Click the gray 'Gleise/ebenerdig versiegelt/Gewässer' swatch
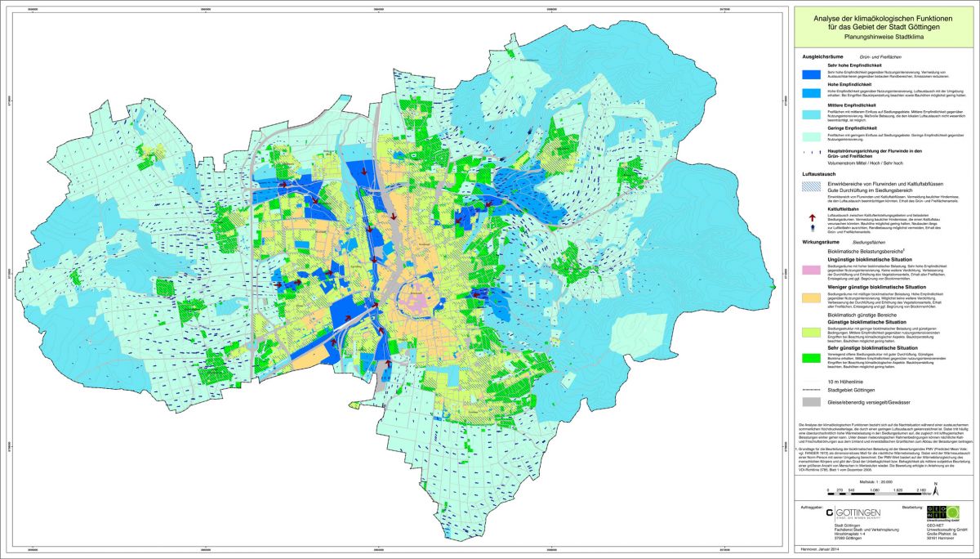 pyautogui.click(x=811, y=403)
